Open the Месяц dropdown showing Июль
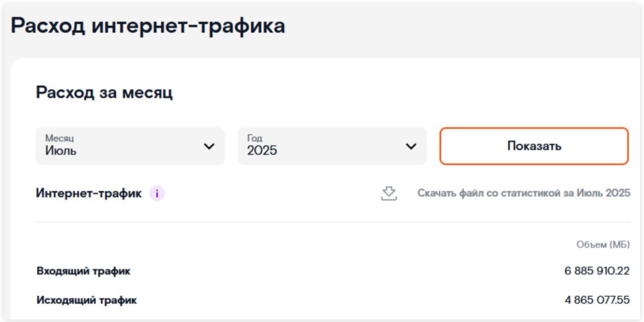This screenshot has width=644, height=322. point(130,146)
